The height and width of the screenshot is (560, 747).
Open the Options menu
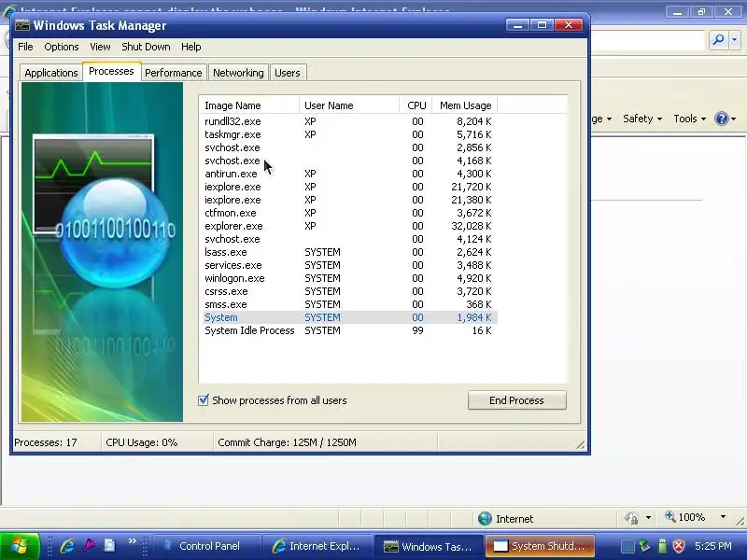point(61,47)
